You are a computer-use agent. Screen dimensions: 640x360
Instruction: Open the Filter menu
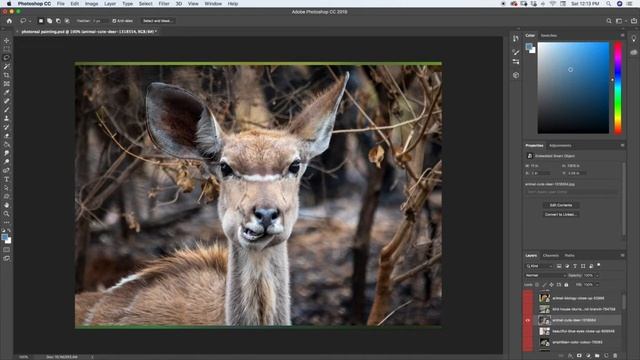164,4
